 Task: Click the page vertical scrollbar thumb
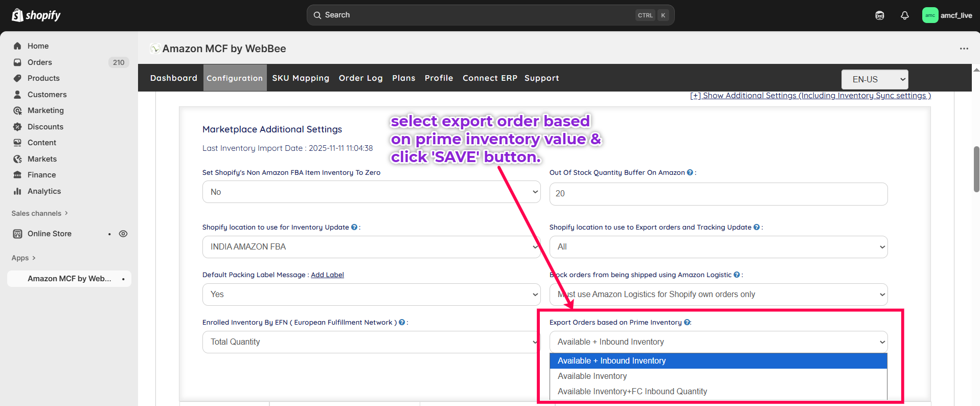(976, 169)
